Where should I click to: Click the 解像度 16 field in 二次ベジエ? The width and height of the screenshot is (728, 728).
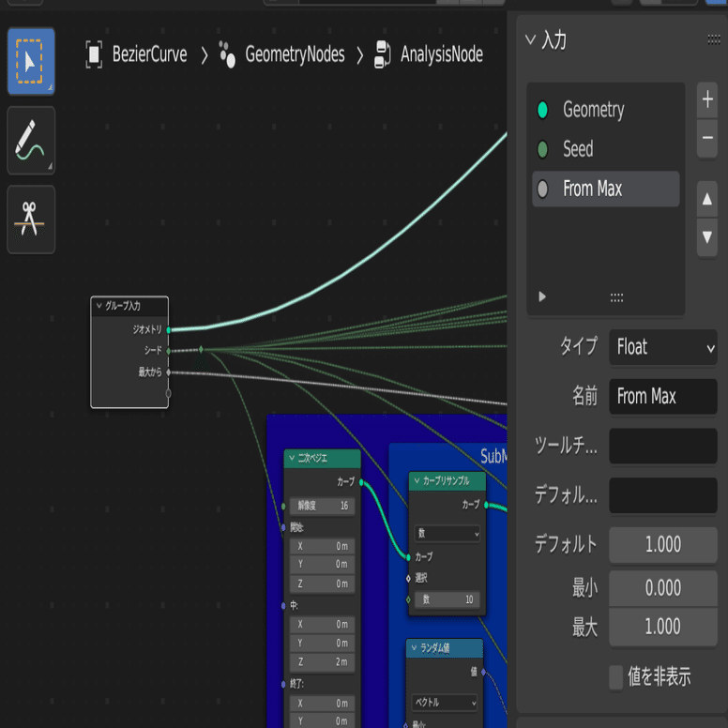click(x=322, y=506)
